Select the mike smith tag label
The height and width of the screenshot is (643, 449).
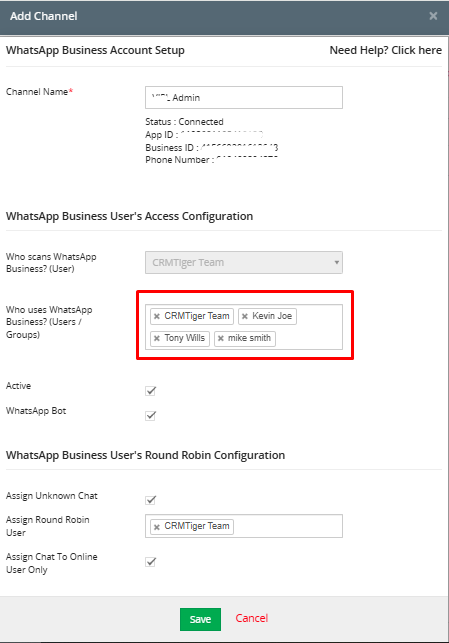tap(249, 338)
